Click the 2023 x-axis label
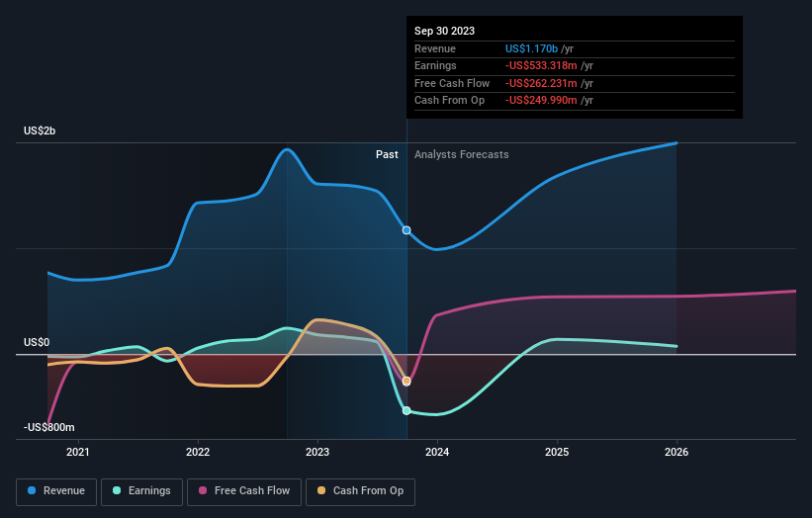Viewport: 812px width, 518px height. (x=317, y=453)
